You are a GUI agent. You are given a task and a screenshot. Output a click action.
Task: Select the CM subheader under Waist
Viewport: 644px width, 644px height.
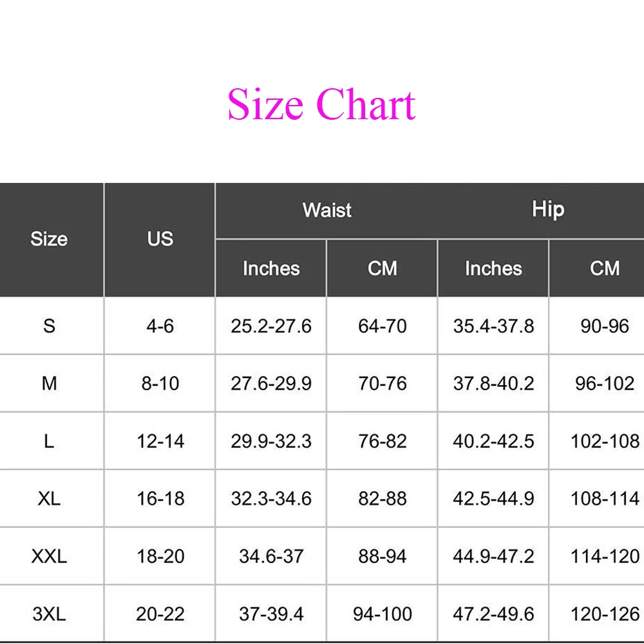pyautogui.click(x=383, y=269)
